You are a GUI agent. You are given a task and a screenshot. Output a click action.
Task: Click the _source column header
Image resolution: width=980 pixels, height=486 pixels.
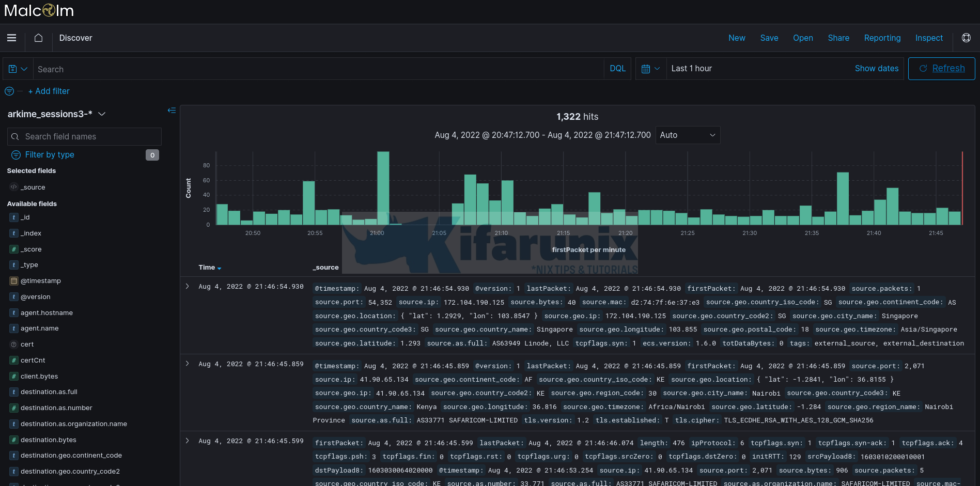click(x=325, y=268)
